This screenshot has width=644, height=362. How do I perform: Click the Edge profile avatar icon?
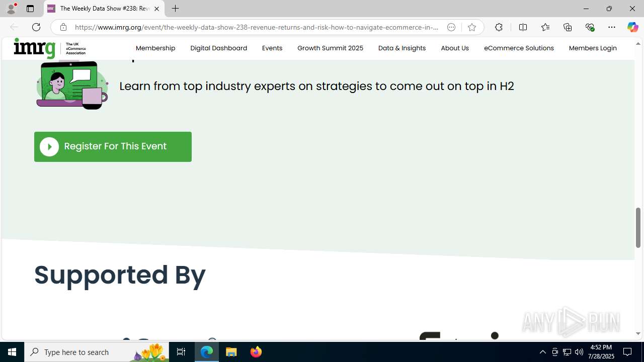tap(11, 9)
